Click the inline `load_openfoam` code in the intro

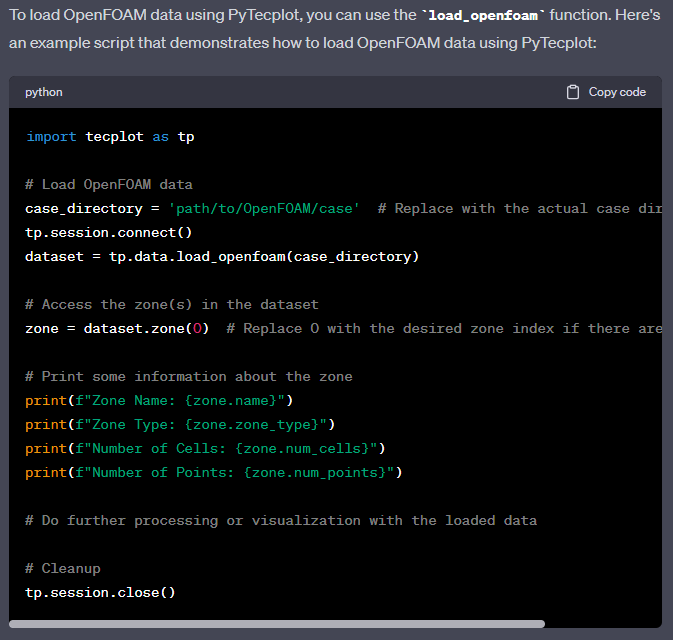(483, 15)
